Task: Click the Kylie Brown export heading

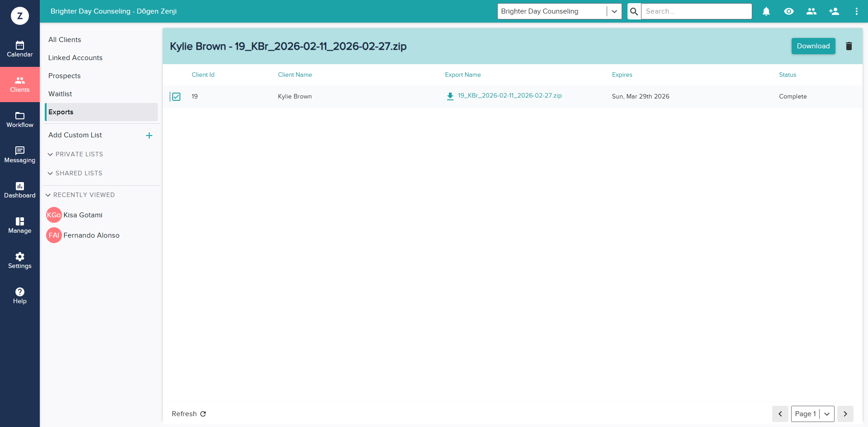Action: click(288, 46)
